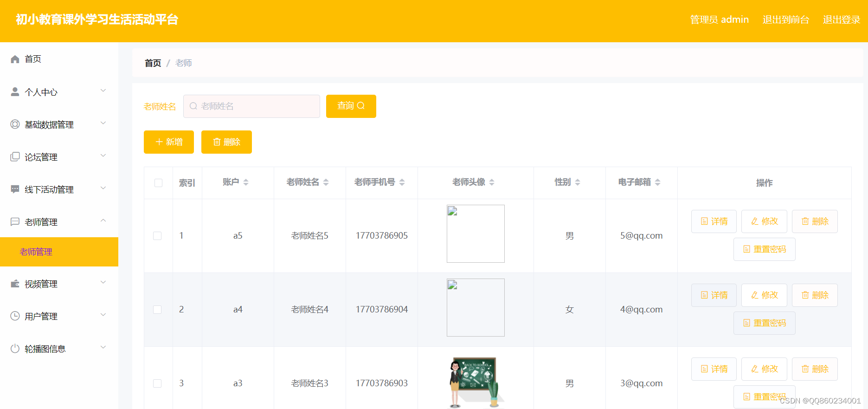Click the 首页 breadcrumb link
Viewport: 868px width, 409px height.
(153, 63)
